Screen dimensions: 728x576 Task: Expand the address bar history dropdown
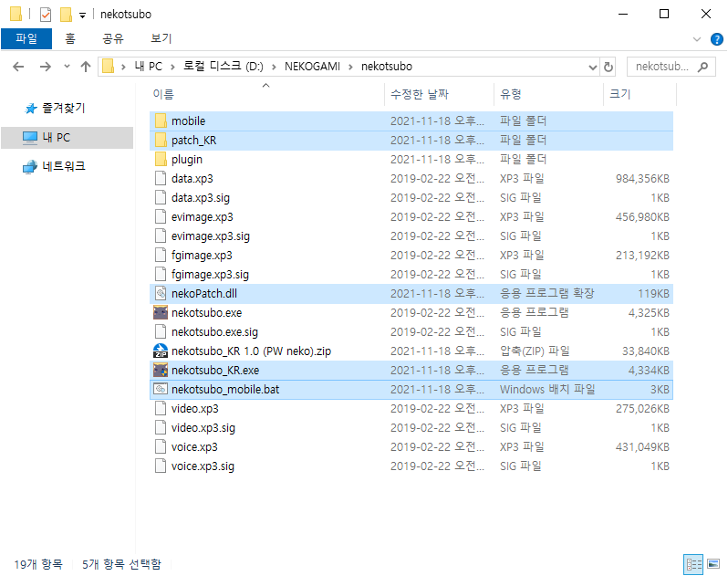tap(592, 68)
